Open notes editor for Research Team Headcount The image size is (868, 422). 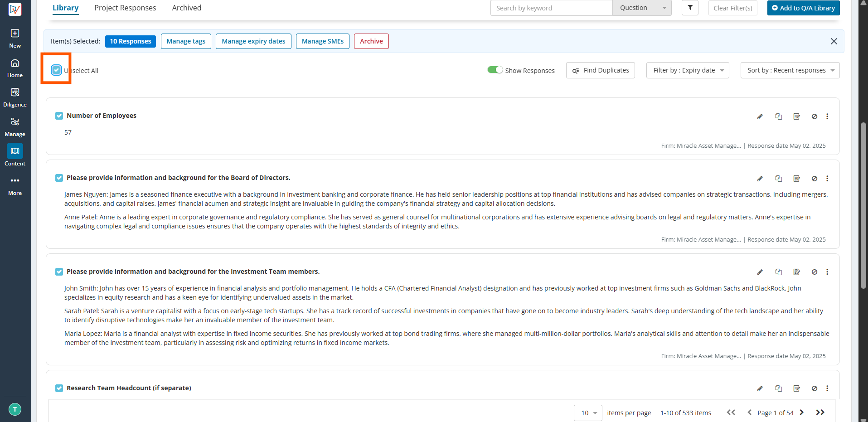click(797, 388)
